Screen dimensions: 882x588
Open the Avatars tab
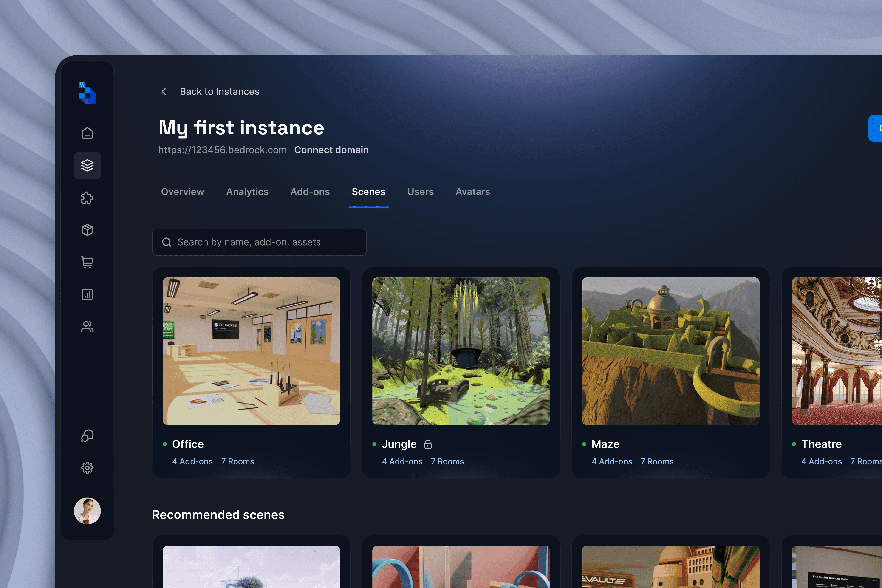coord(472,192)
